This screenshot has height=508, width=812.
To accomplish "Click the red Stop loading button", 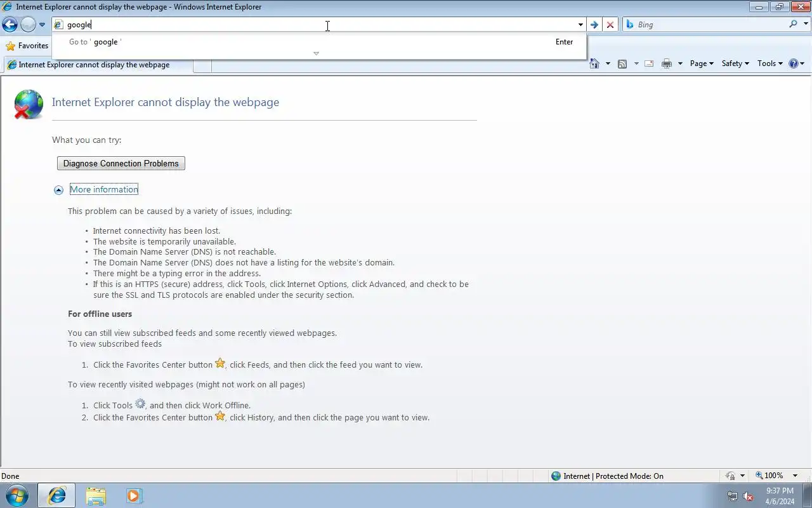I will 610,25.
